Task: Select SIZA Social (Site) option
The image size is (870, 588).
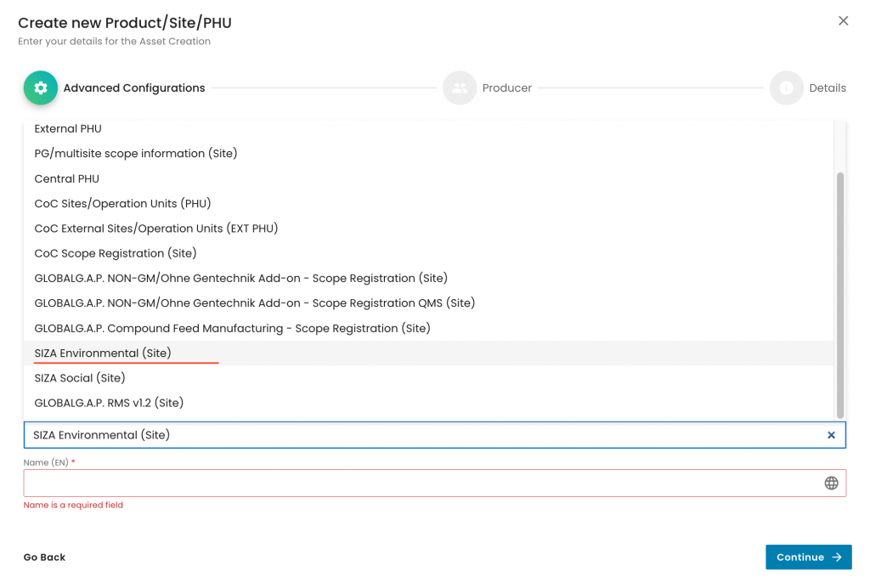Action: click(80, 378)
